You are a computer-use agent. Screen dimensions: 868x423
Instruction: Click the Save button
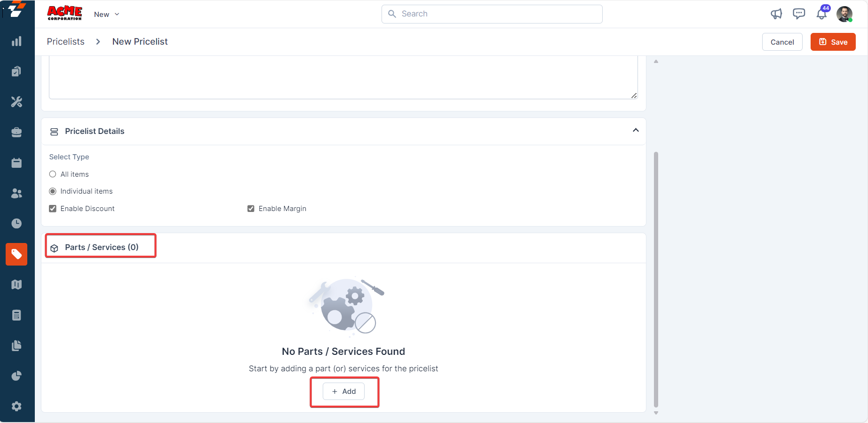click(833, 42)
